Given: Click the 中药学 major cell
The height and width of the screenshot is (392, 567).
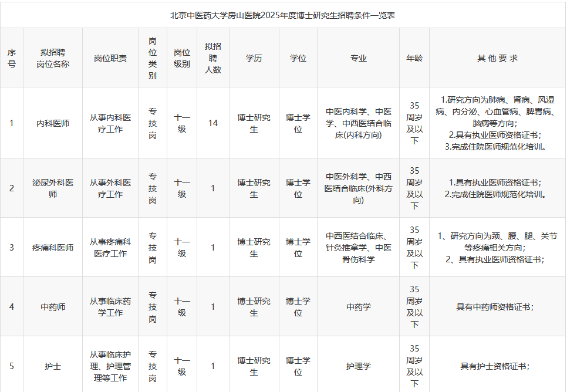Looking at the screenshot, I should coord(359,307).
